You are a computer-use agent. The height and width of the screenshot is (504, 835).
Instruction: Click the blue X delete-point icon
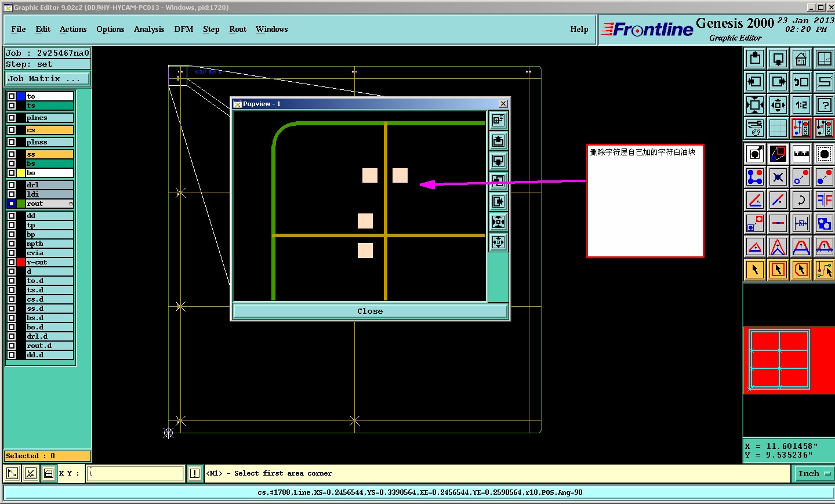[x=778, y=177]
